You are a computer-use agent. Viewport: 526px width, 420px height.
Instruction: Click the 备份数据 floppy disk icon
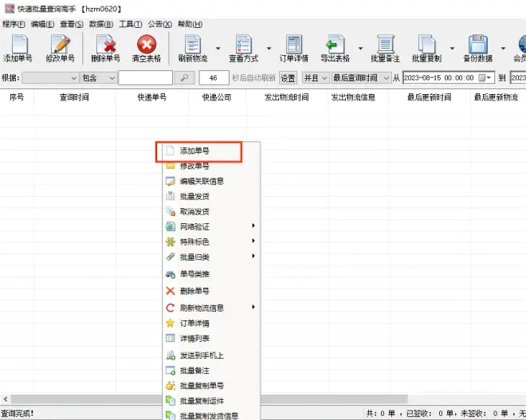coord(478,45)
